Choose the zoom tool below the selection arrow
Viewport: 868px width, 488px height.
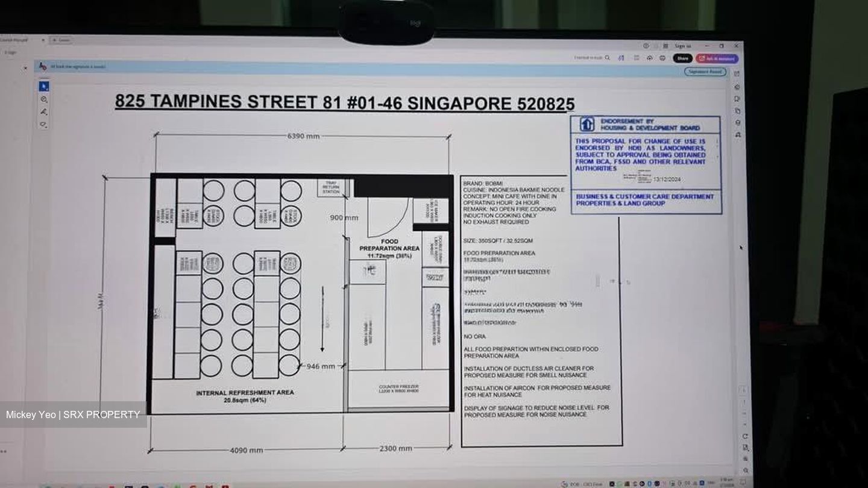click(x=44, y=99)
